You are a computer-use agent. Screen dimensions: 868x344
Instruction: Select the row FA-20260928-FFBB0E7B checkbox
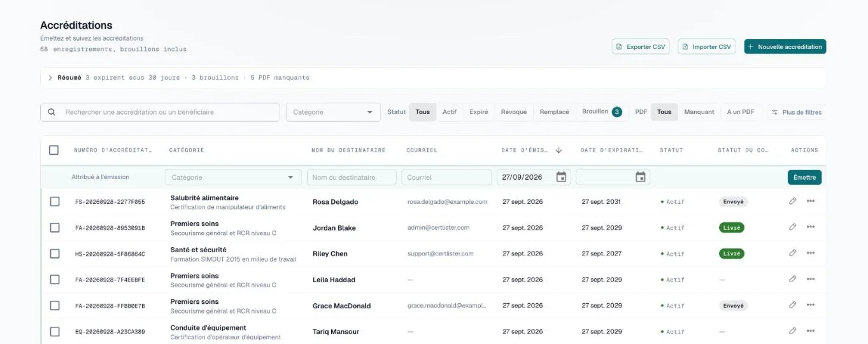click(x=55, y=306)
